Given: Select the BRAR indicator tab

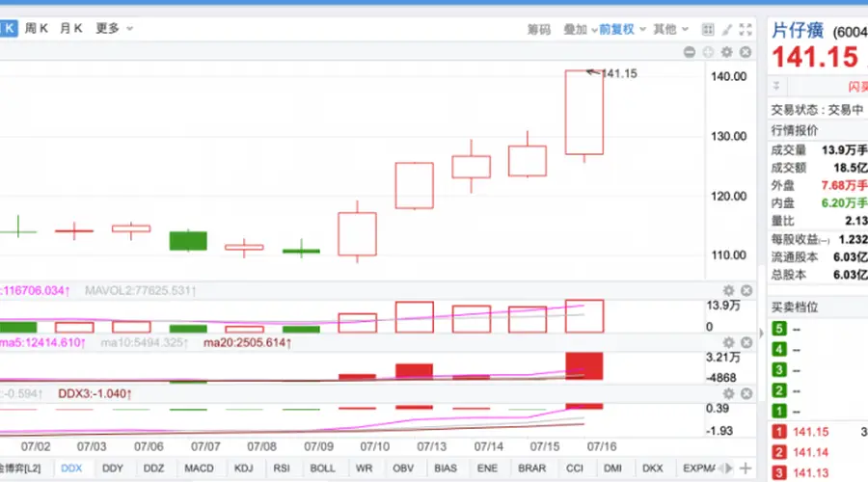Looking at the screenshot, I should (532, 469).
